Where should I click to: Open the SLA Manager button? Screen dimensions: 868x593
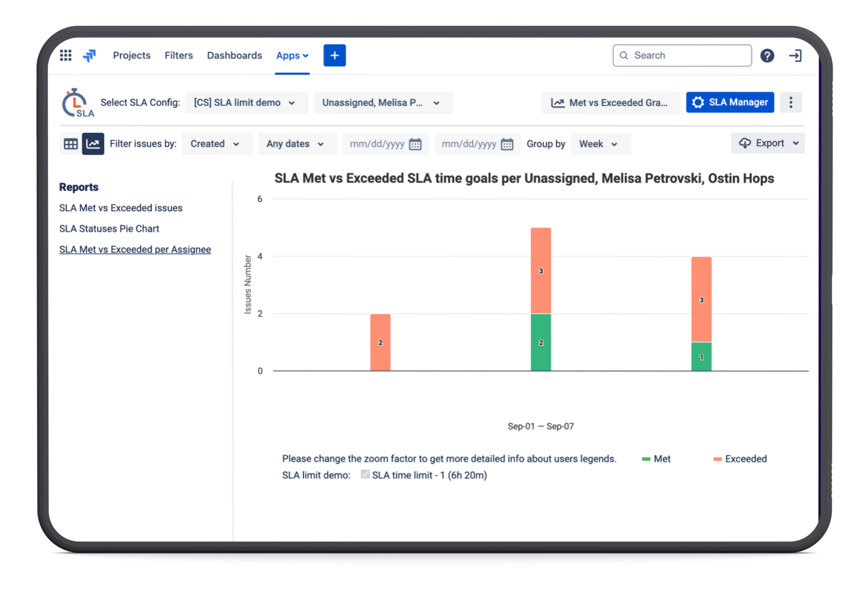tap(729, 103)
